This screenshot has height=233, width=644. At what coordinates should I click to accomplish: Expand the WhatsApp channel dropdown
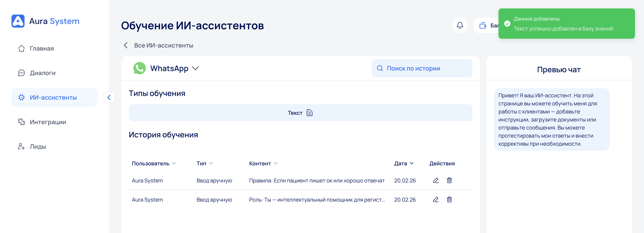tap(195, 68)
